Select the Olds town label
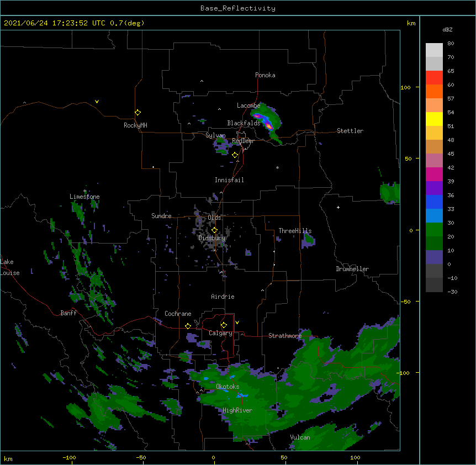The width and height of the screenshot is (476, 465). 214,218
